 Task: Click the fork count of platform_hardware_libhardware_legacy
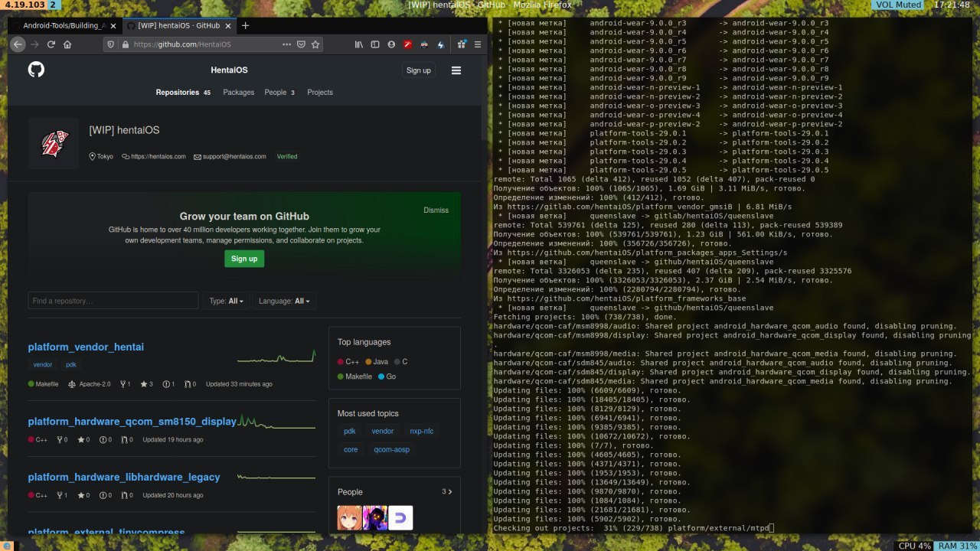point(61,496)
